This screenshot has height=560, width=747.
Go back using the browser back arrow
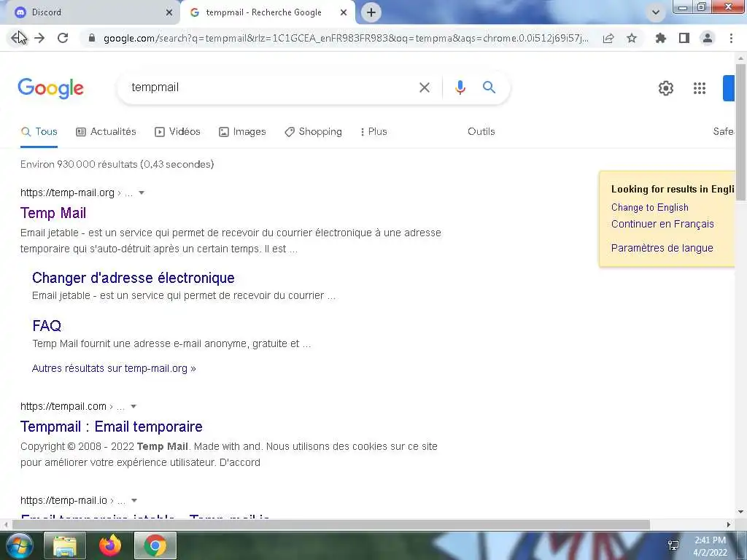18,38
